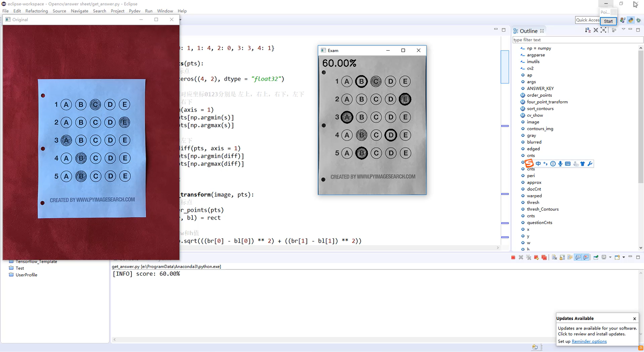Toggle Word Wrap in the Console

(570, 257)
